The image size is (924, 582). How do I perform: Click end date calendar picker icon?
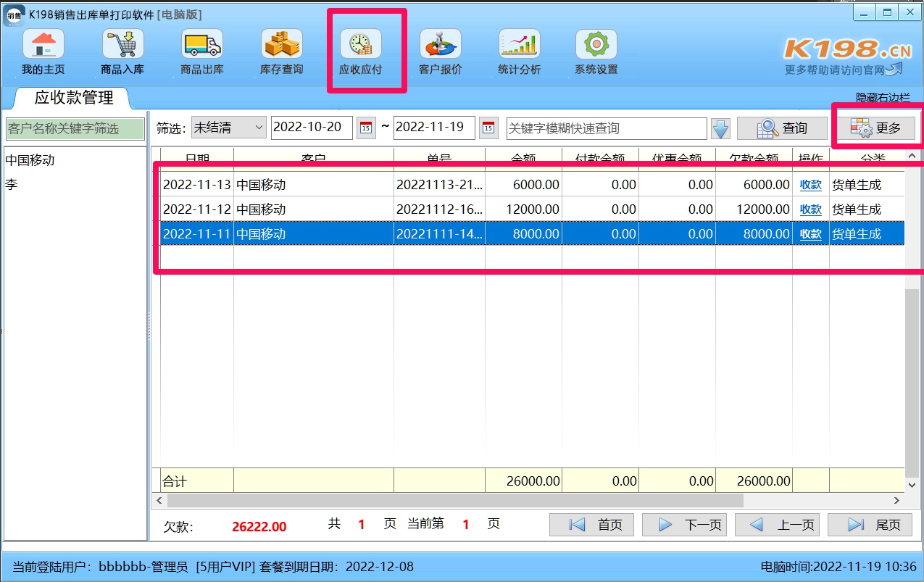click(488, 128)
